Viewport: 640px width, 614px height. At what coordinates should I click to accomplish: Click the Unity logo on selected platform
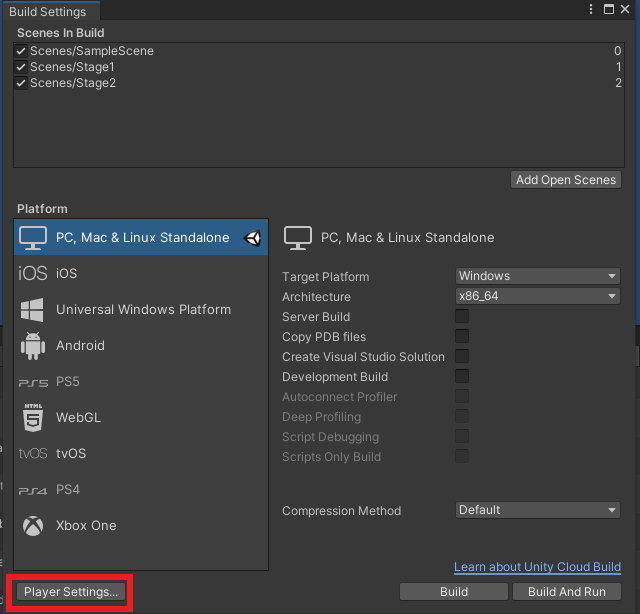(x=252, y=238)
